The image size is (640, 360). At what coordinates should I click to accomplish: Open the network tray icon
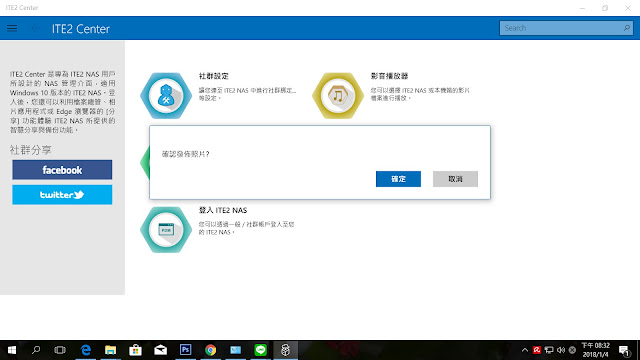(x=549, y=350)
